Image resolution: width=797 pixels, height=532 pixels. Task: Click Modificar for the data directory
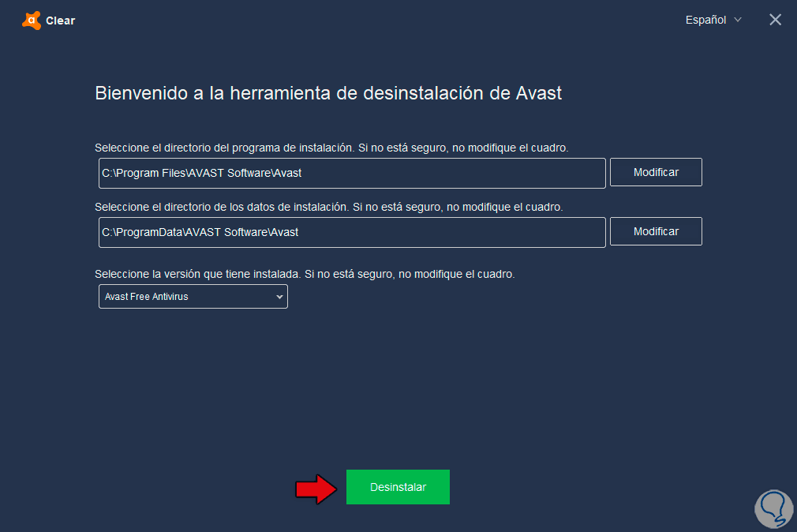coord(656,231)
